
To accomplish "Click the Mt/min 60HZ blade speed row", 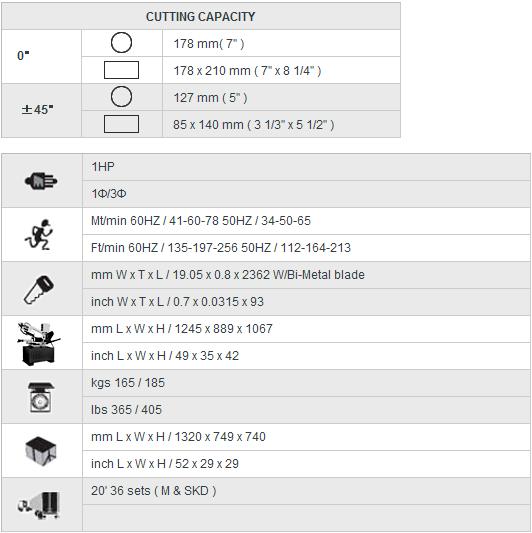I will (x=306, y=221).
